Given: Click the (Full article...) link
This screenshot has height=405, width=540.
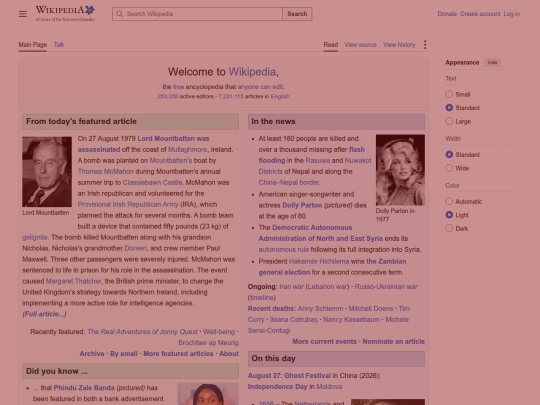Looking at the screenshot, I should click(44, 314).
